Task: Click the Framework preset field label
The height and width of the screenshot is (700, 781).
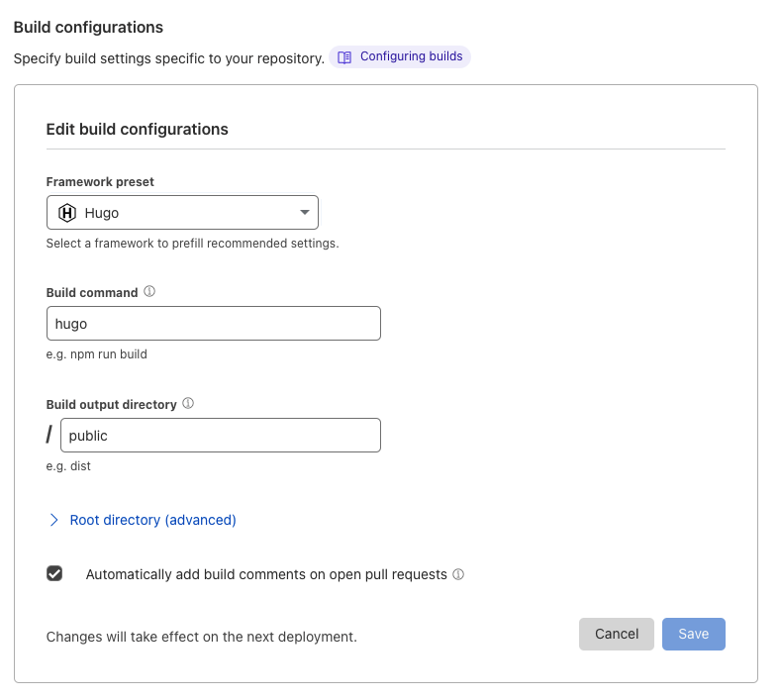Action: click(100, 182)
